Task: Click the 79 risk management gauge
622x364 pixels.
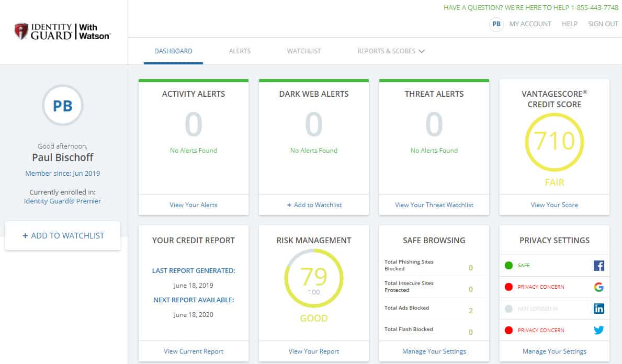Action: pos(314,278)
